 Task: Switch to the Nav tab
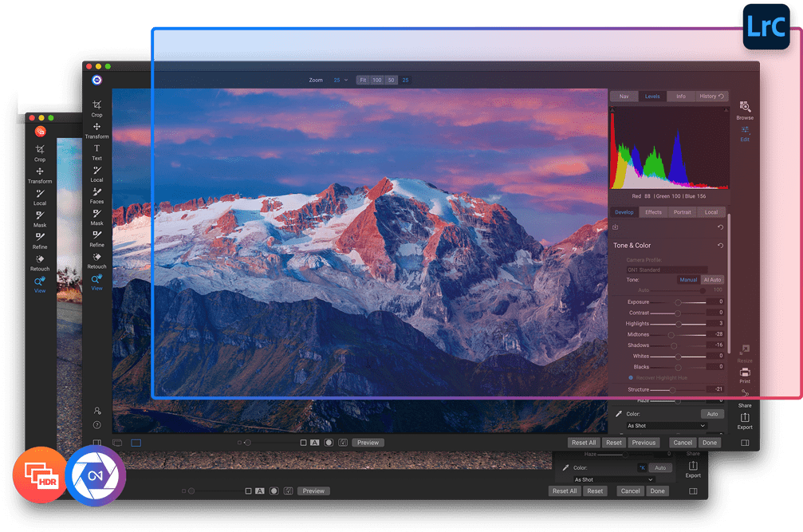[x=624, y=97]
